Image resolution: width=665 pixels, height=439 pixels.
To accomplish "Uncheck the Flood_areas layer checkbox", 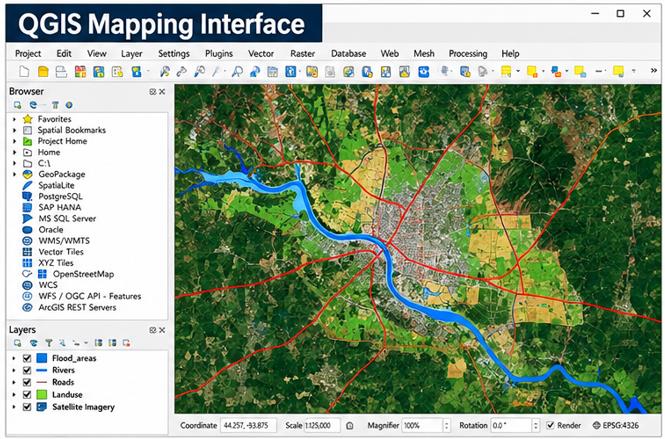I will 27,358.
